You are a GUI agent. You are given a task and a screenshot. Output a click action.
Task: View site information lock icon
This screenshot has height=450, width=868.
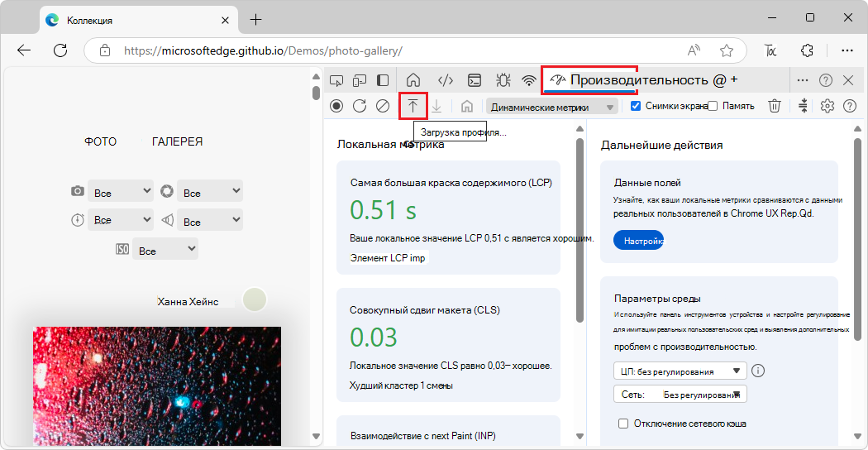pyautogui.click(x=105, y=50)
